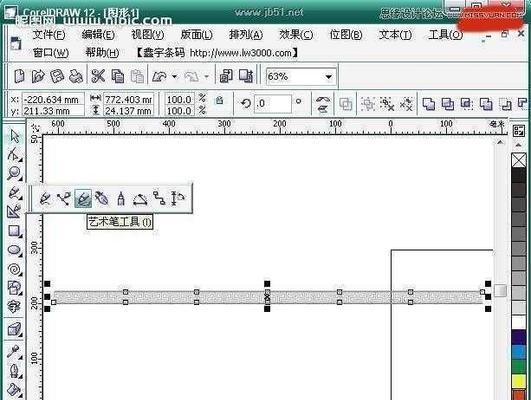The height and width of the screenshot is (400, 531).
Task: Open the 文件(F) menu
Action: tap(49, 35)
